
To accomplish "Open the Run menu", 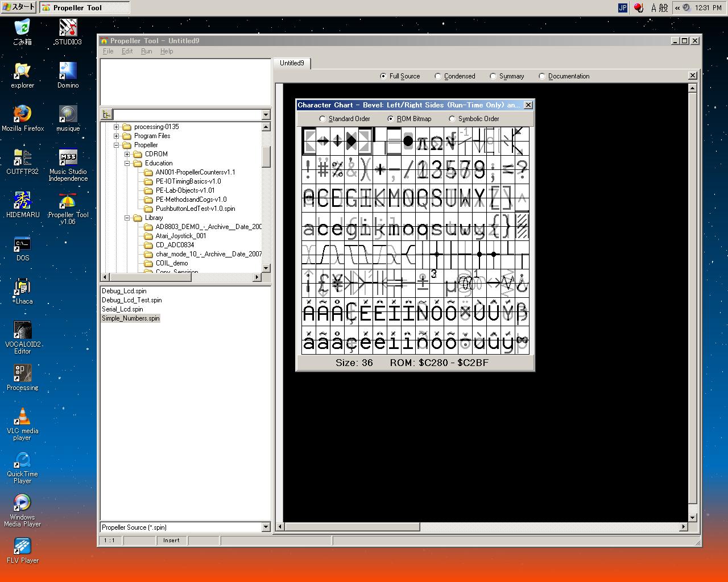I will 146,51.
